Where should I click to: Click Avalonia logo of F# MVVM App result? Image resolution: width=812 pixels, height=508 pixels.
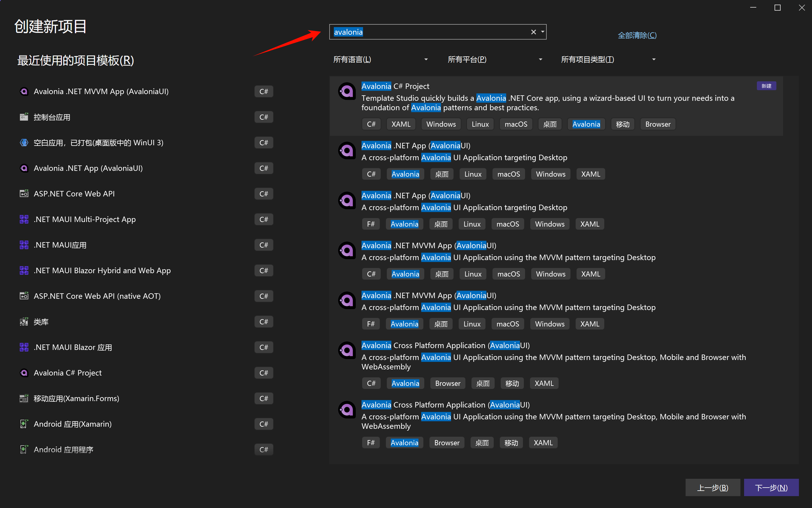[347, 300]
